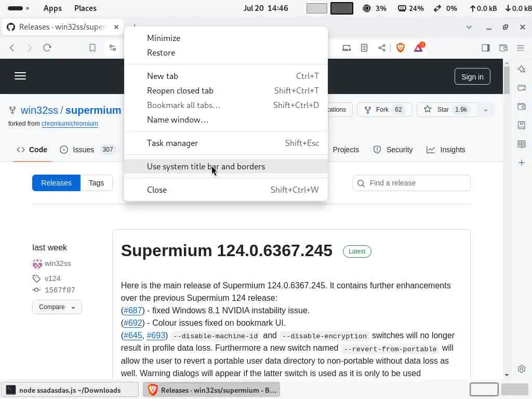Open issue link #692

(132, 323)
